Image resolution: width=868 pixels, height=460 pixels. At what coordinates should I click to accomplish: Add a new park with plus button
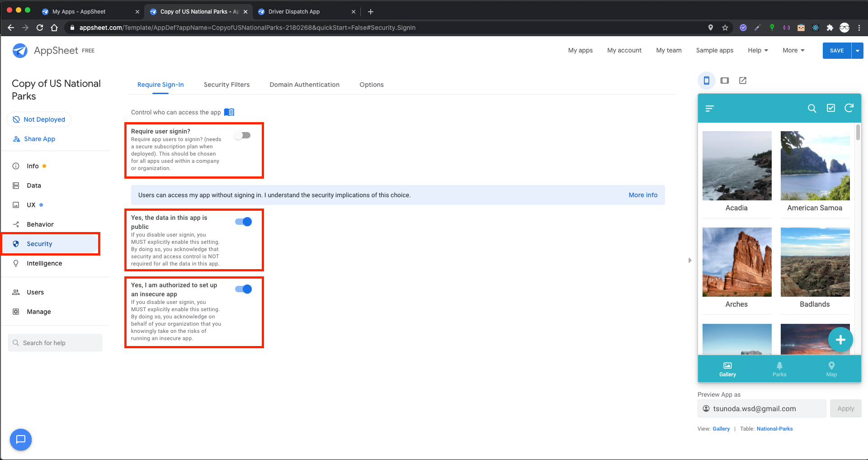click(x=840, y=340)
